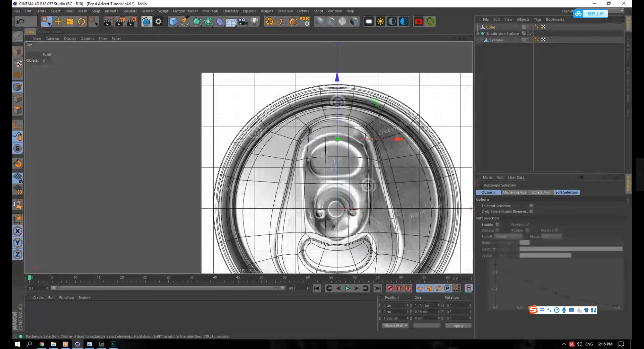This screenshot has width=644, height=349.
Task: Collapse the Subdivision Surface tree node
Action: coord(478,33)
